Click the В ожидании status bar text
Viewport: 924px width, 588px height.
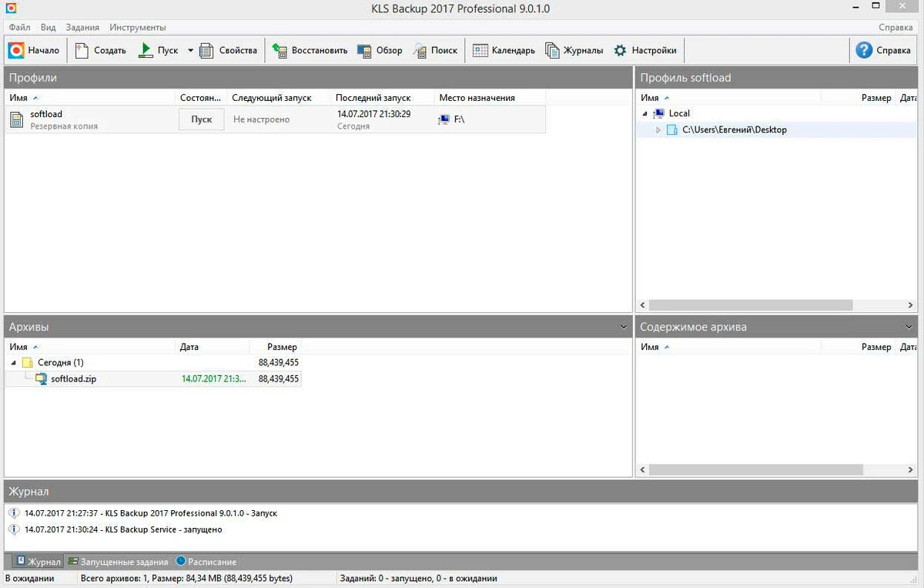[30, 578]
